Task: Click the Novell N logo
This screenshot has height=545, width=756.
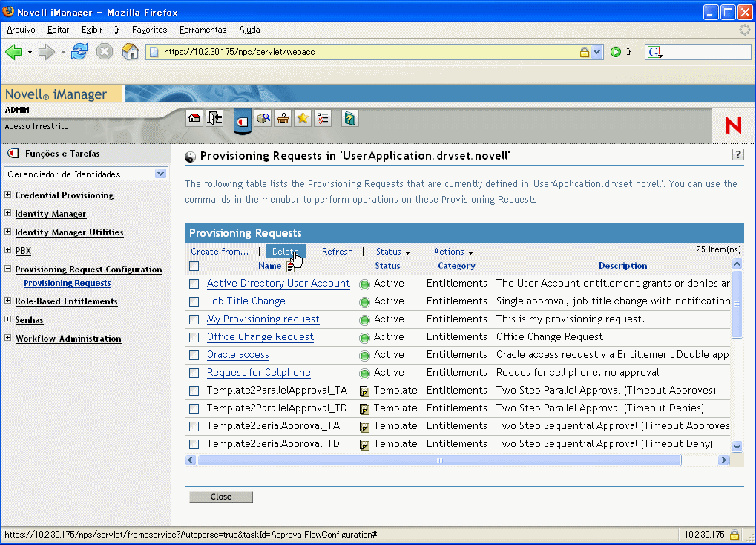Action: point(733,125)
